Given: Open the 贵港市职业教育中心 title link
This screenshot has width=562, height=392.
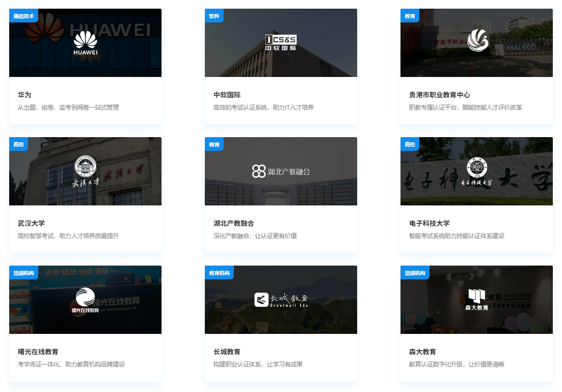Looking at the screenshot, I should click(x=439, y=95).
